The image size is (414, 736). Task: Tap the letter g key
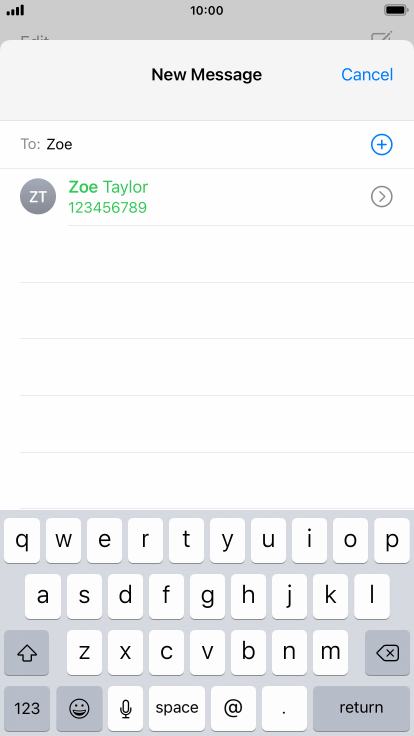207,596
